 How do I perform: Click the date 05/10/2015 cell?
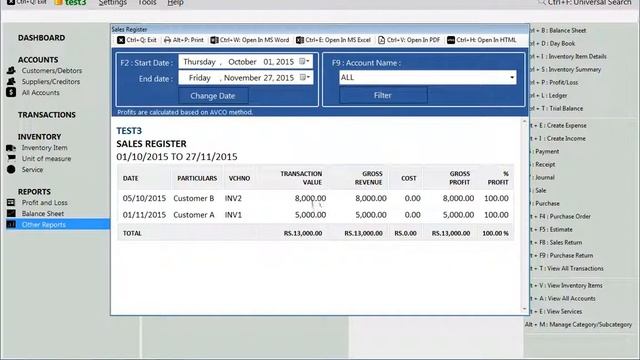point(144,198)
